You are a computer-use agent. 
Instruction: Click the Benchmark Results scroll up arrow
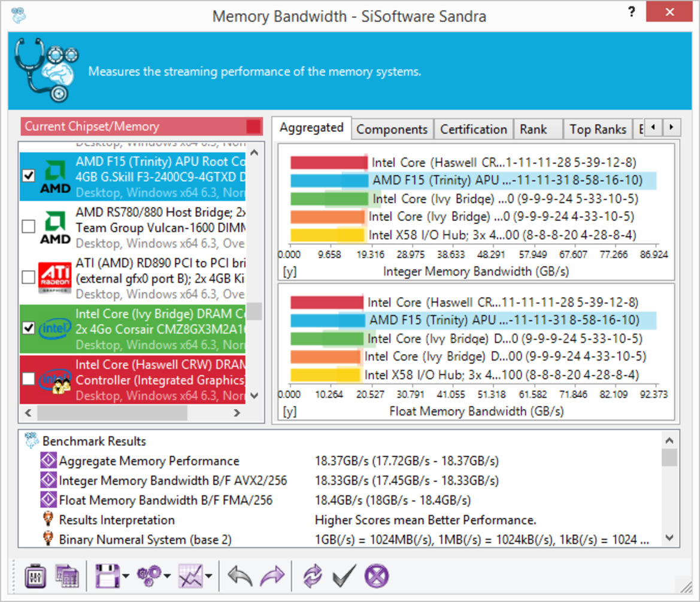click(x=669, y=440)
